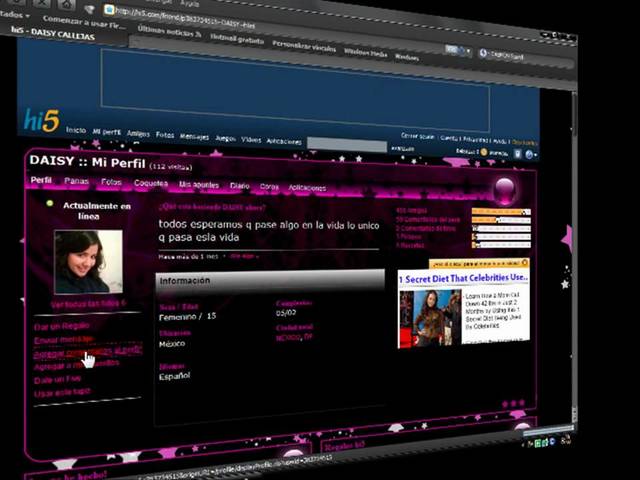This screenshot has height=480, width=640.
Task: Click the hi5 logo
Action: click(x=42, y=121)
